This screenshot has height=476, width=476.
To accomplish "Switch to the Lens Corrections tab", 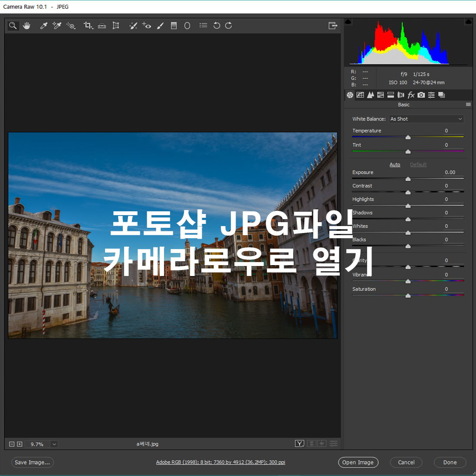I will click(x=400, y=95).
